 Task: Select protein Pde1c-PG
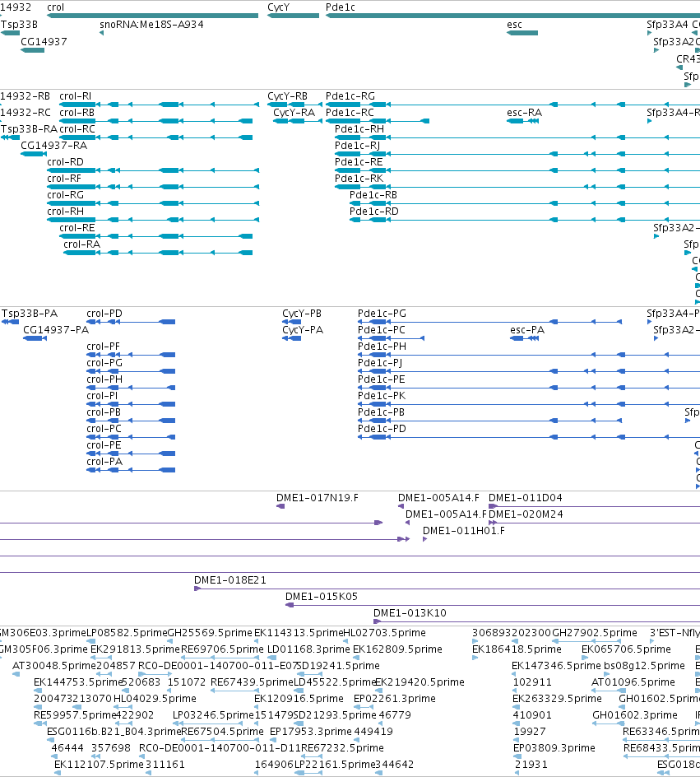click(489, 322)
